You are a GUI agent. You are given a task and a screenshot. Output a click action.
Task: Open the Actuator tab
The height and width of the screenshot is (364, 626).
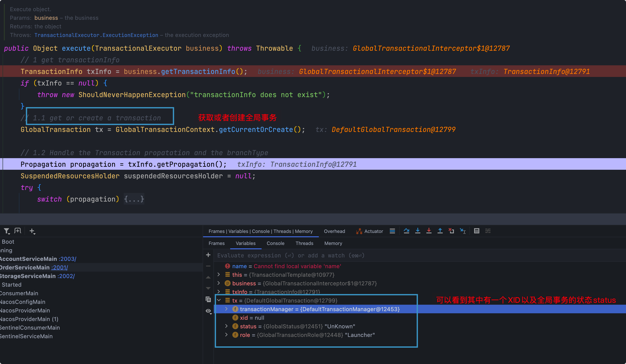[x=370, y=231]
